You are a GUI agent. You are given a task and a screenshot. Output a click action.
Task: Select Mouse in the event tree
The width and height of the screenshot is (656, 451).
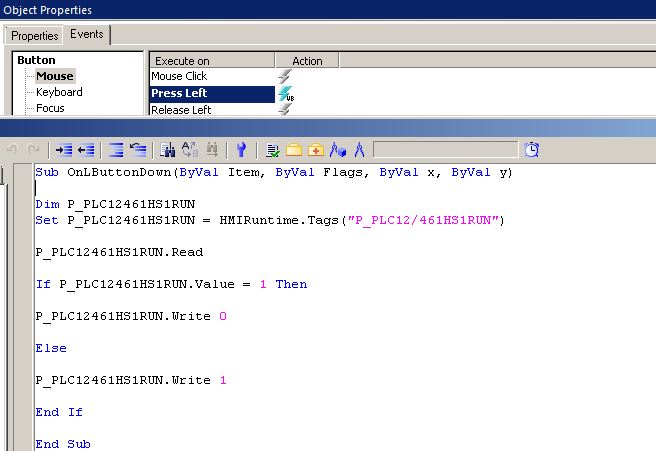55,76
